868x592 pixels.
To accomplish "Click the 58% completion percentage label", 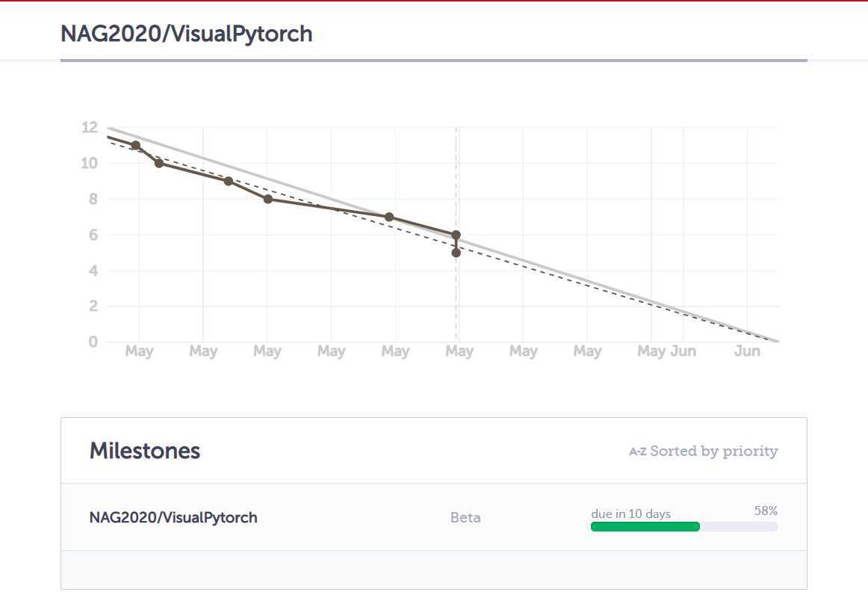I will 766,511.
